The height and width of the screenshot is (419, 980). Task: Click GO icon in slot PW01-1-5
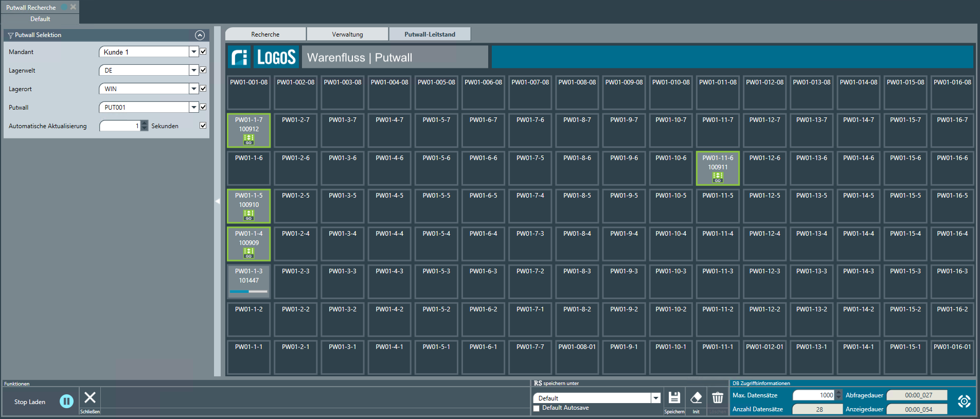(x=248, y=215)
